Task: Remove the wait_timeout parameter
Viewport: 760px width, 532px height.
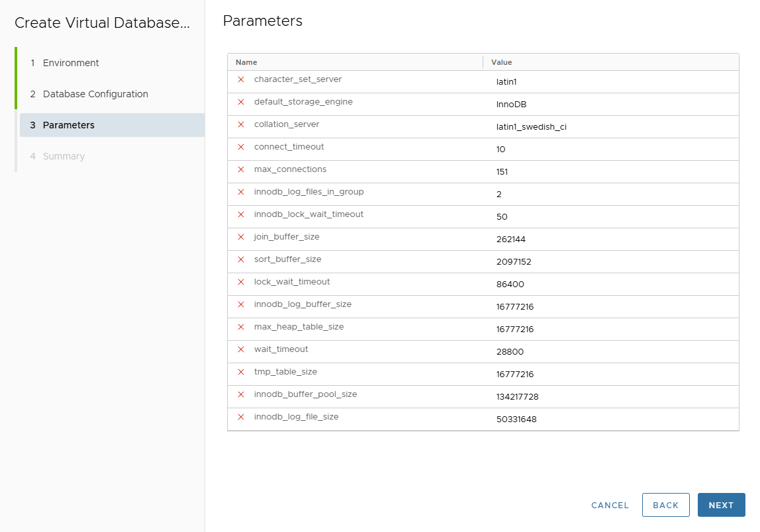Action: coord(241,349)
